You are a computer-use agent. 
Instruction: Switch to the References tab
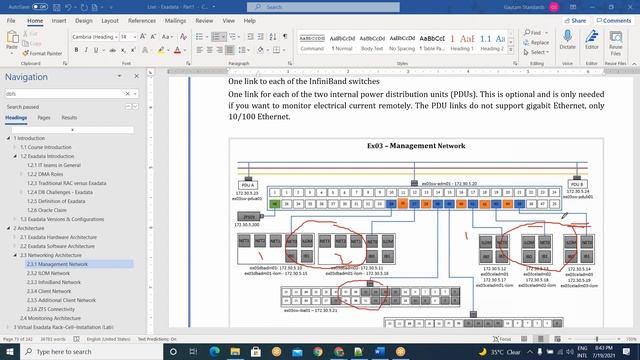(x=142, y=20)
